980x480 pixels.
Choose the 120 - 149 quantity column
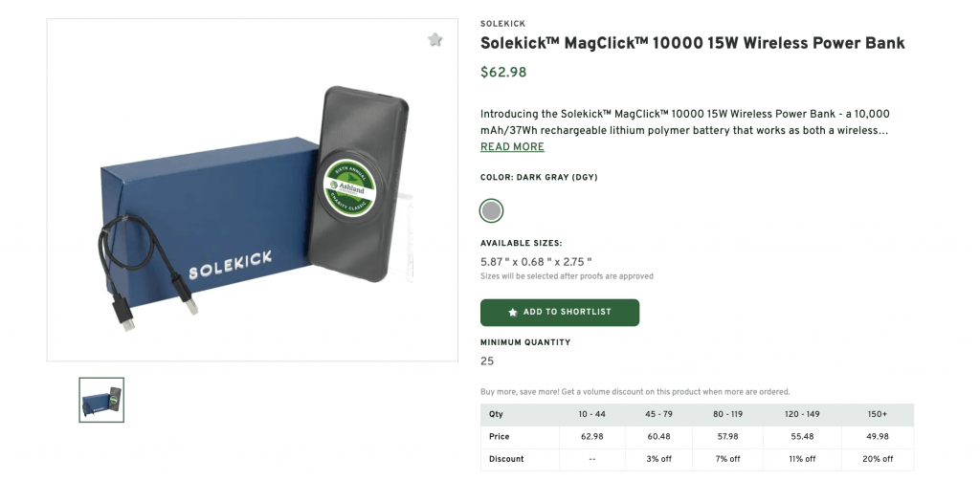pyautogui.click(x=802, y=415)
